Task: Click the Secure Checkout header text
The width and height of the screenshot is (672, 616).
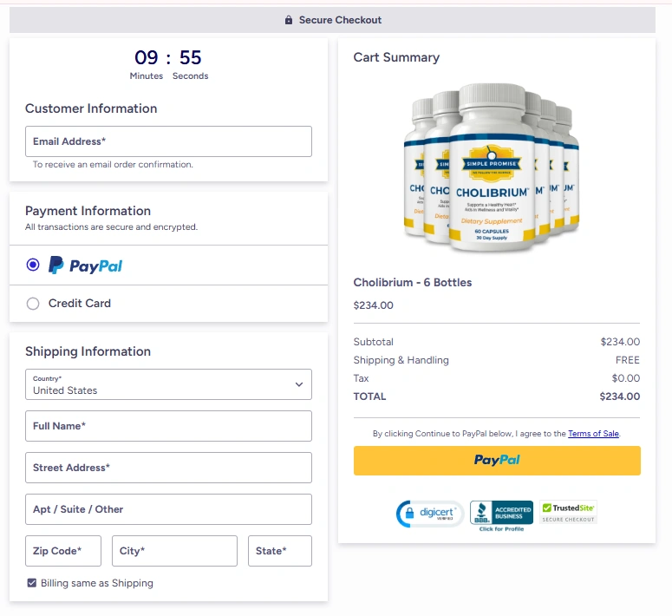Action: [x=340, y=20]
